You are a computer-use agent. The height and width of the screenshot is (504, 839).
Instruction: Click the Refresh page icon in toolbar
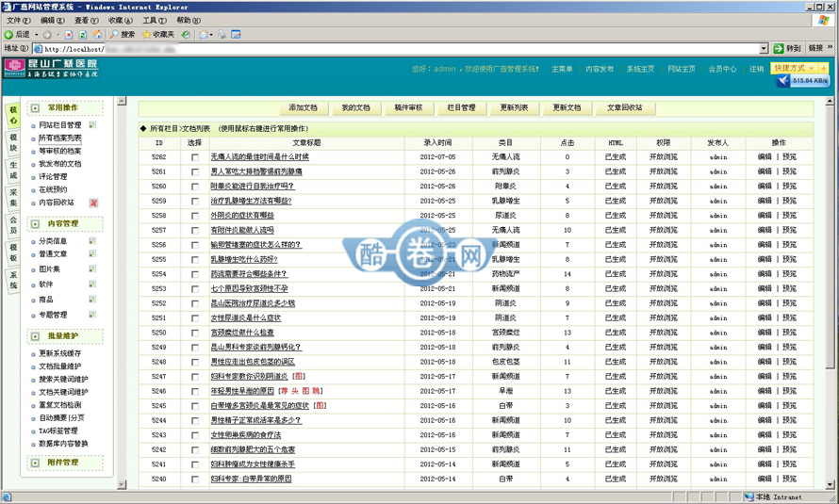pyautogui.click(x=83, y=35)
